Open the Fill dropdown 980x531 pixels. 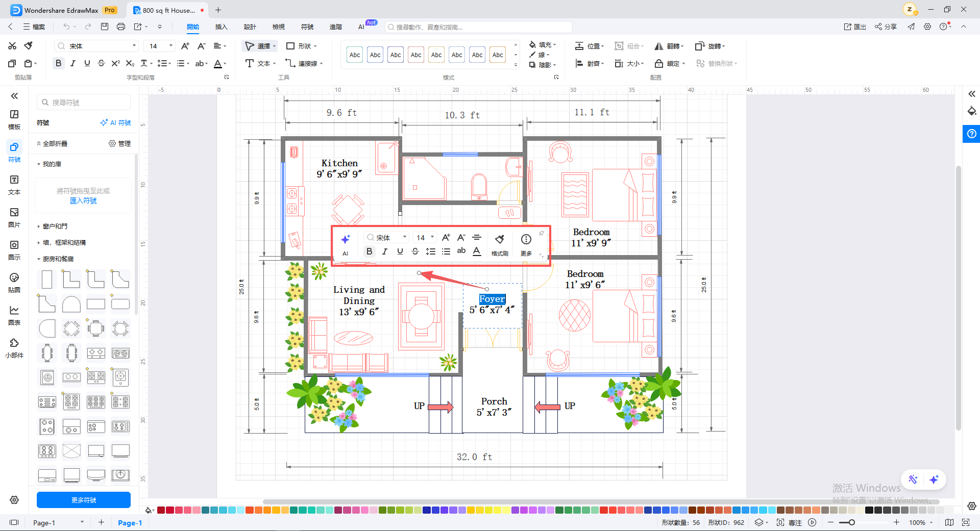coord(543,45)
